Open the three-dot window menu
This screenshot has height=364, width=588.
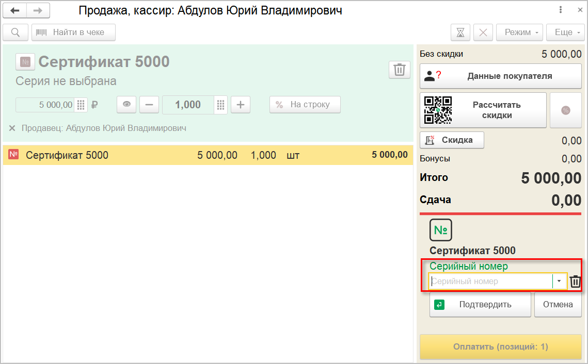[561, 10]
